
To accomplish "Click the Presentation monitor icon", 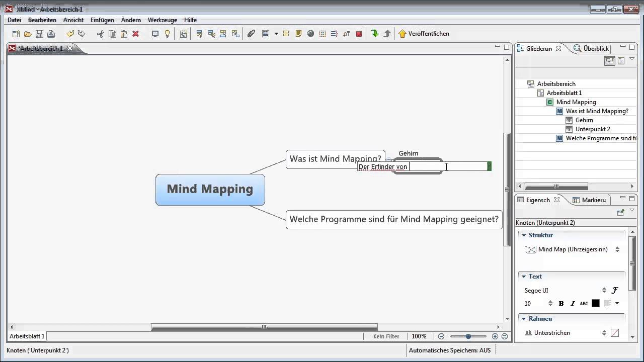I will 155,34.
